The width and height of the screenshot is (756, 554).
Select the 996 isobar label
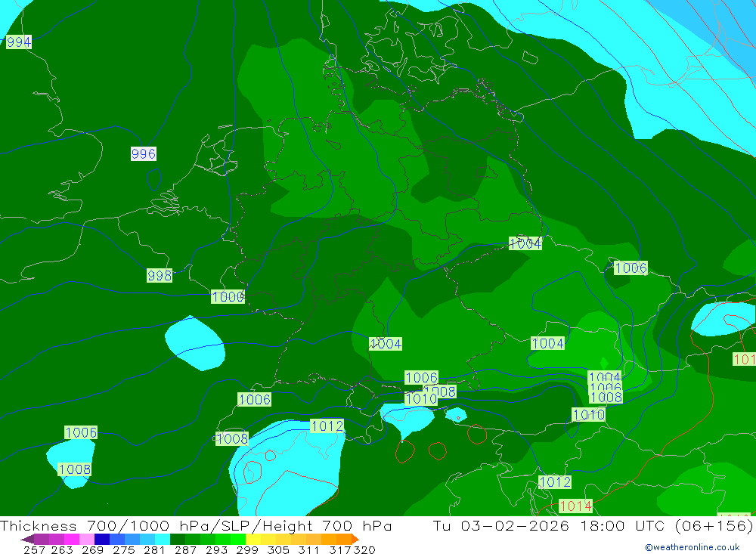tap(143, 154)
